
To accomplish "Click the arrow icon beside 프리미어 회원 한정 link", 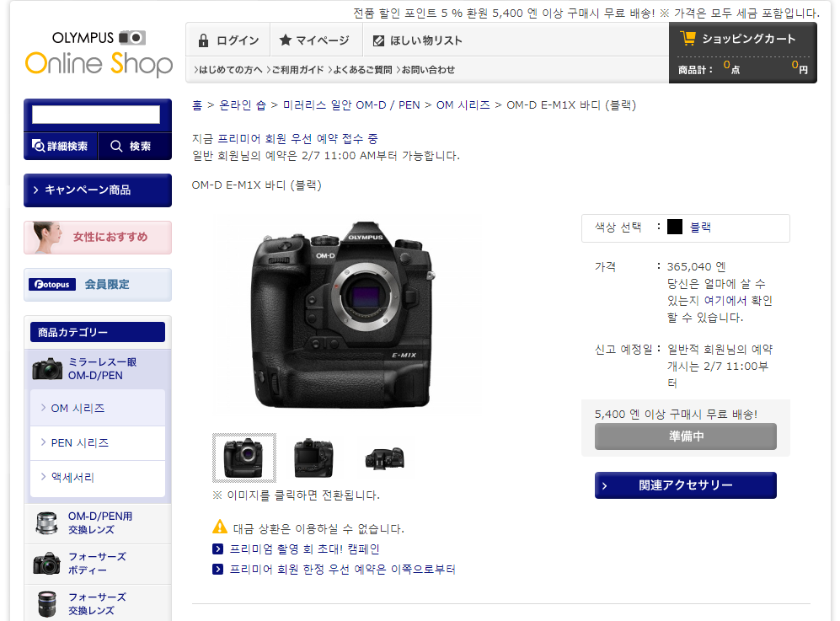I will (217, 569).
